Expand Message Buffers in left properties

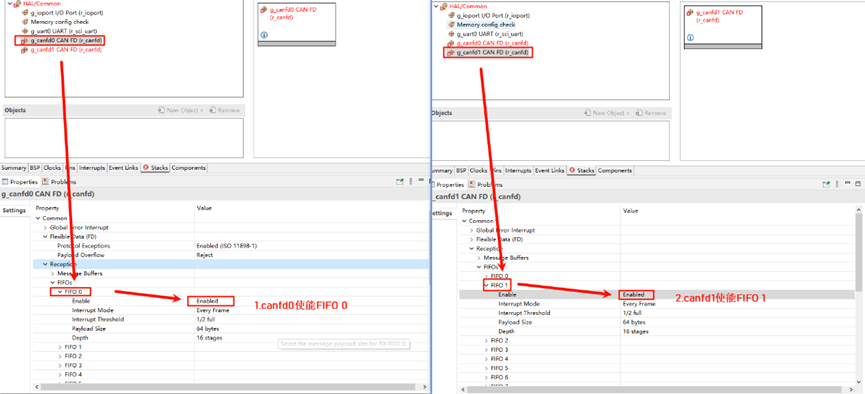[x=52, y=273]
